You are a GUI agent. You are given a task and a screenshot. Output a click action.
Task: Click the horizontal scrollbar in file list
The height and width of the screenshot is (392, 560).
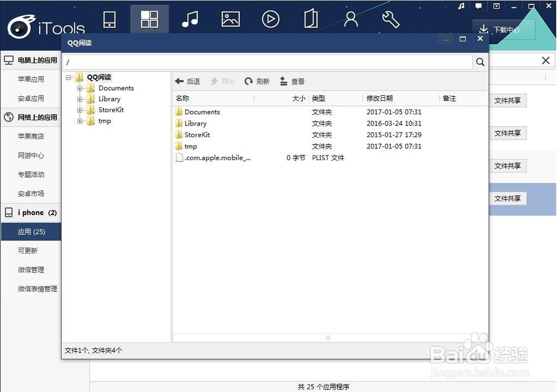point(328,338)
